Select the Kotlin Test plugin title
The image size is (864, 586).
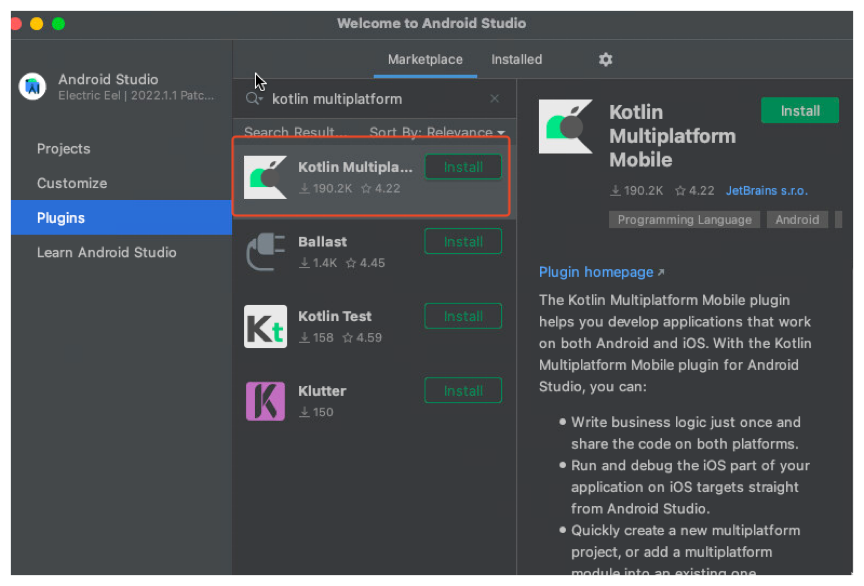(334, 316)
